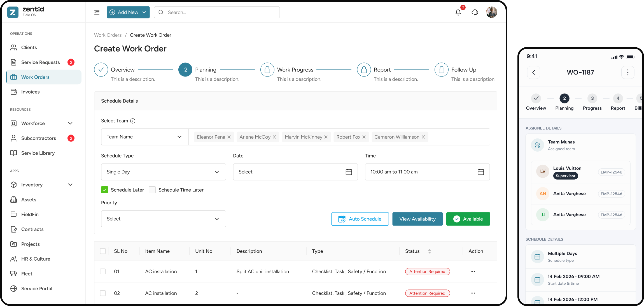Open the Priority Select dropdown
This screenshot has height=306, width=644.
coord(163,219)
